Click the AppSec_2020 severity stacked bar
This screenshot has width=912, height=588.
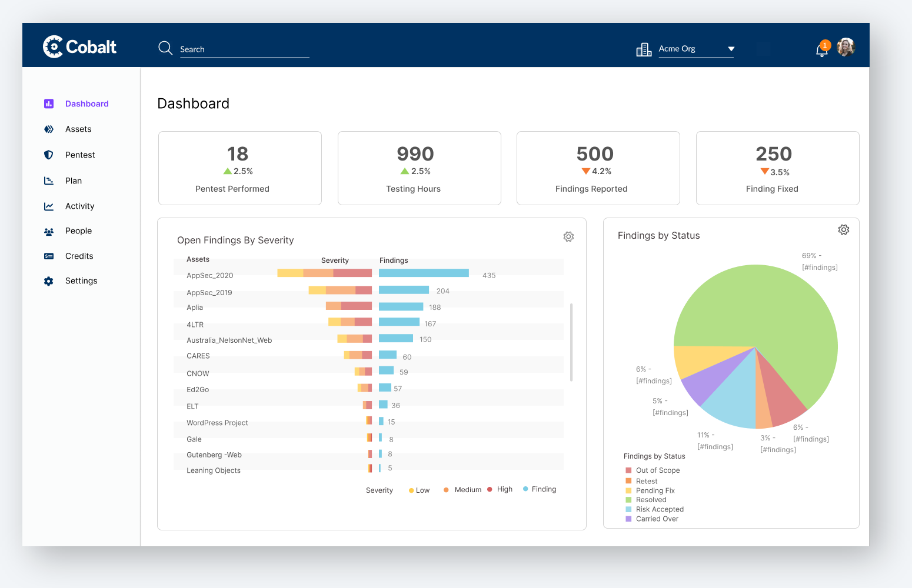(325, 273)
